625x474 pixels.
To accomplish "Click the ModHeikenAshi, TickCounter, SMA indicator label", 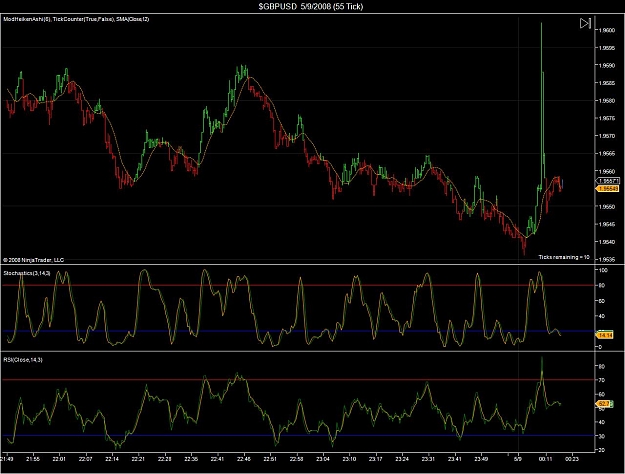I will [x=76, y=19].
